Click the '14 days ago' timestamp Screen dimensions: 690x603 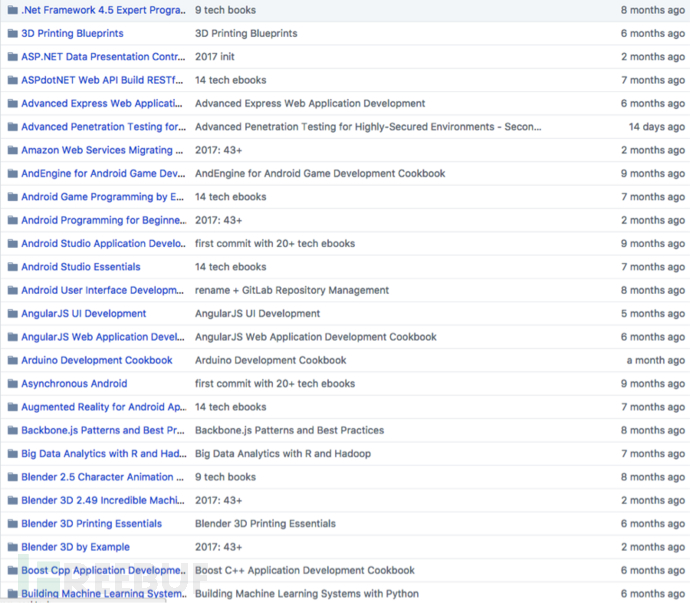(657, 127)
